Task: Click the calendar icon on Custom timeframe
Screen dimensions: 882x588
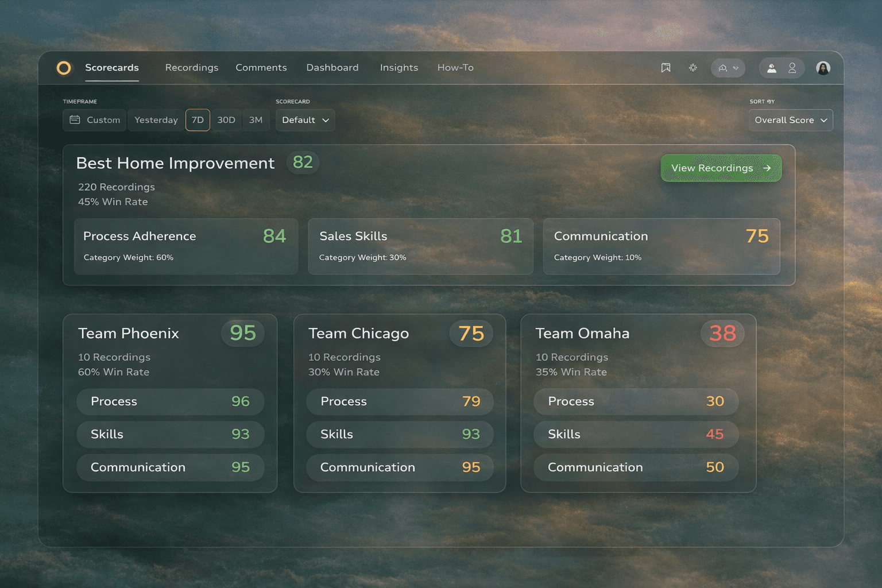Action: coord(75,120)
